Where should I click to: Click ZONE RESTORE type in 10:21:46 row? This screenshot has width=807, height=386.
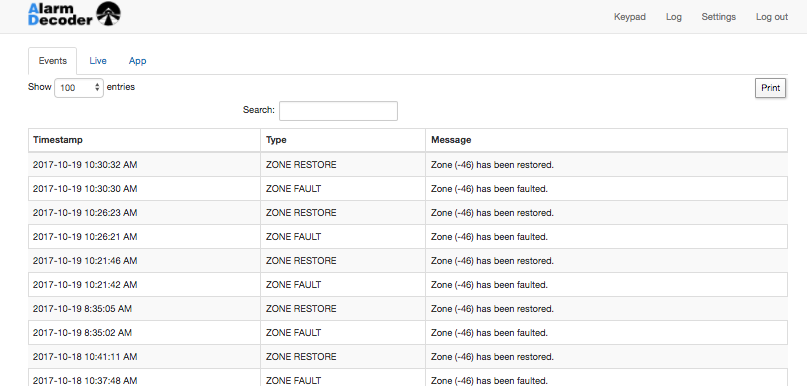[x=301, y=261]
